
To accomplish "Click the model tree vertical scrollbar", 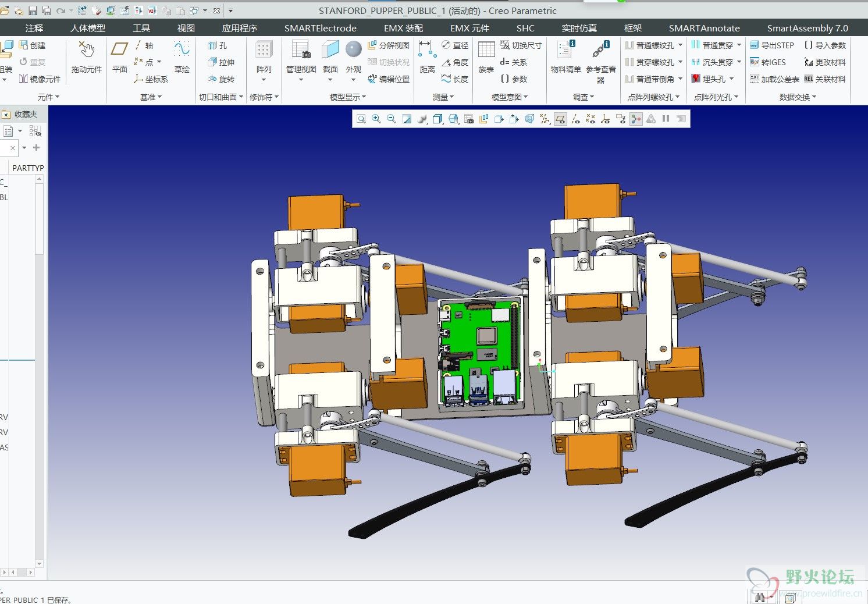I will pyautogui.click(x=40, y=371).
